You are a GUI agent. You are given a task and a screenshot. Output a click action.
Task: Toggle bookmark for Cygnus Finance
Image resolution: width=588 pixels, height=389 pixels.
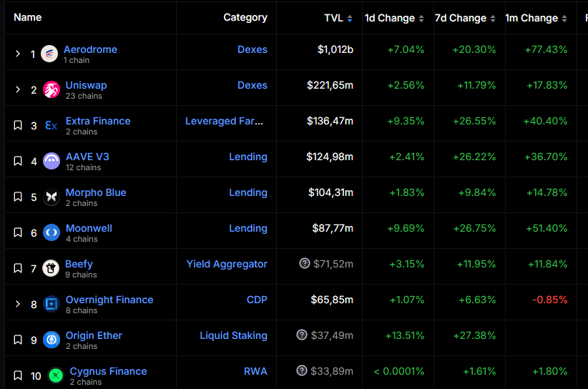tap(18, 375)
